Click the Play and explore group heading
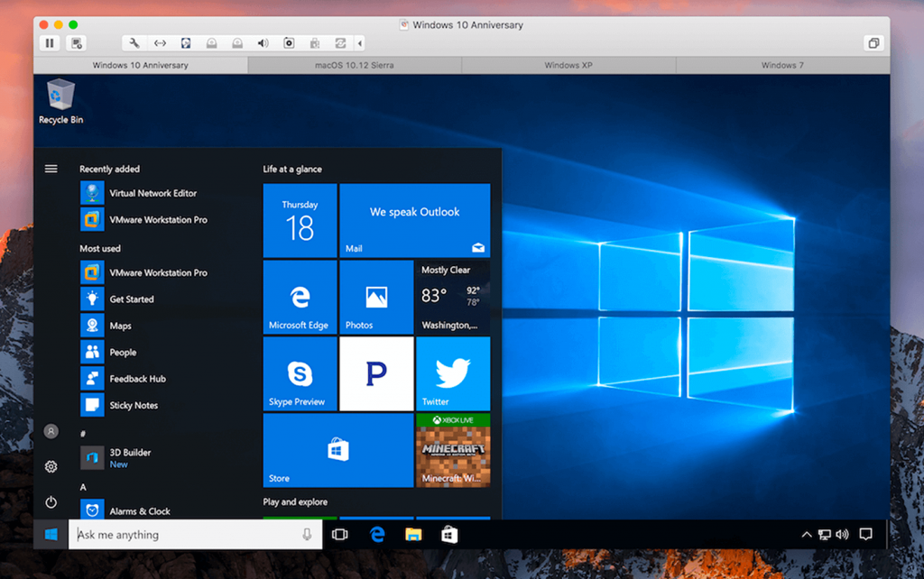The image size is (924, 579). pyautogui.click(x=295, y=501)
